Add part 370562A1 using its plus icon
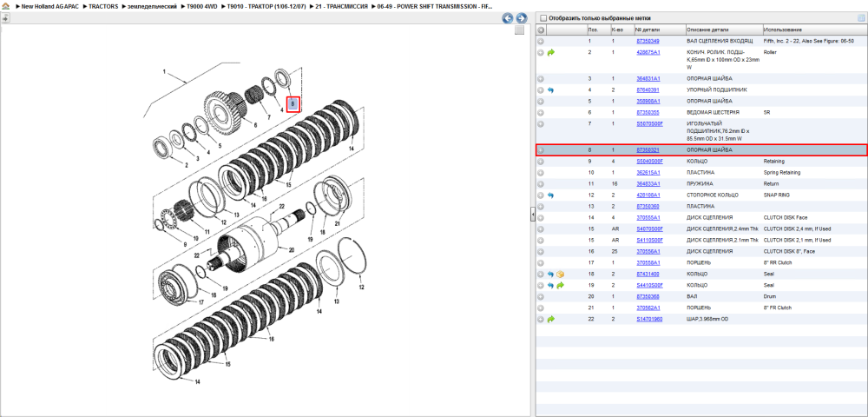The image size is (868, 417). coord(541,308)
